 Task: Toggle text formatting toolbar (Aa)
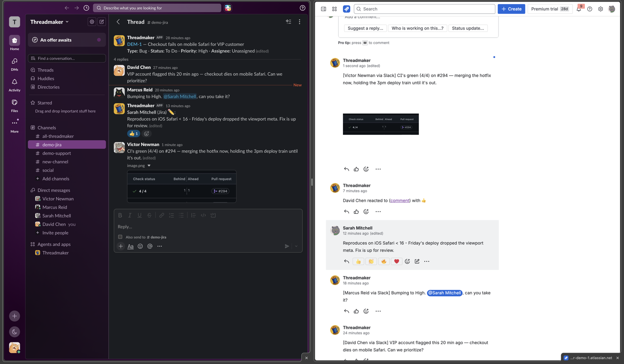(x=130, y=246)
